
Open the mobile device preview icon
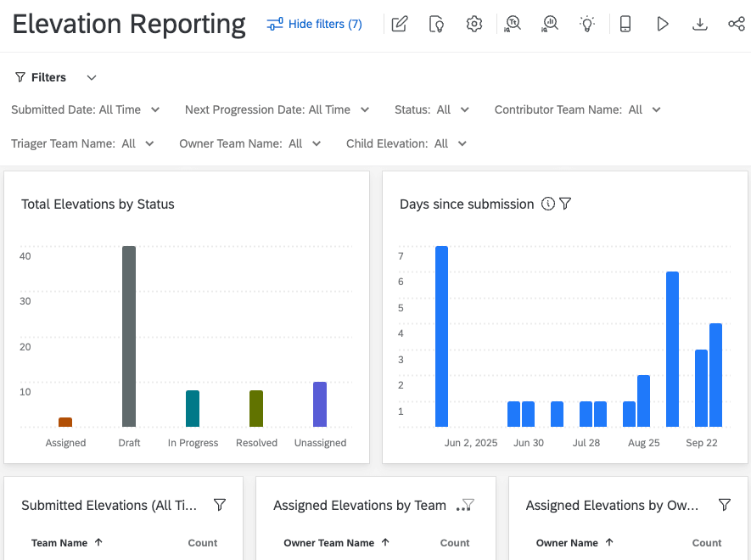[625, 24]
